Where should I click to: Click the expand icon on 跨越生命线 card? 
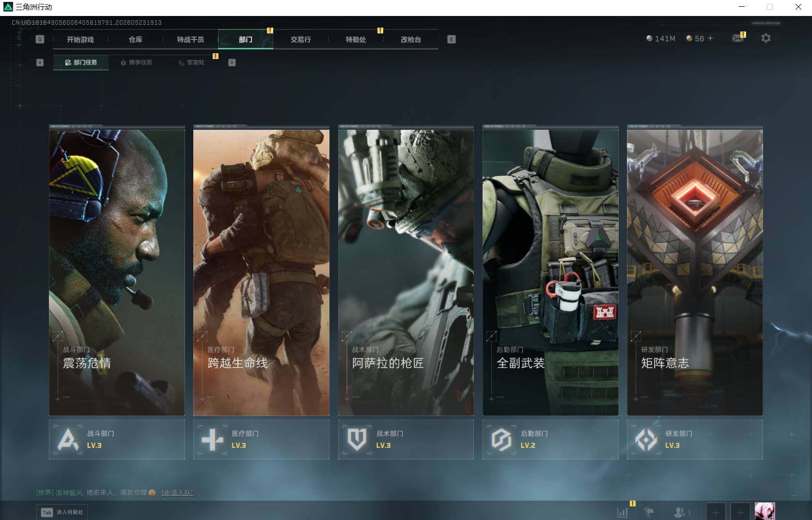point(202,336)
